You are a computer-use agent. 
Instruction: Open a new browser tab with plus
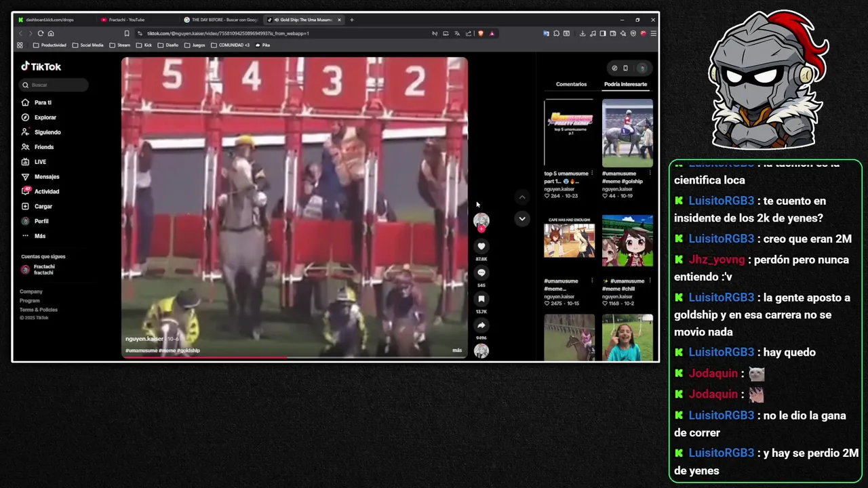(352, 20)
